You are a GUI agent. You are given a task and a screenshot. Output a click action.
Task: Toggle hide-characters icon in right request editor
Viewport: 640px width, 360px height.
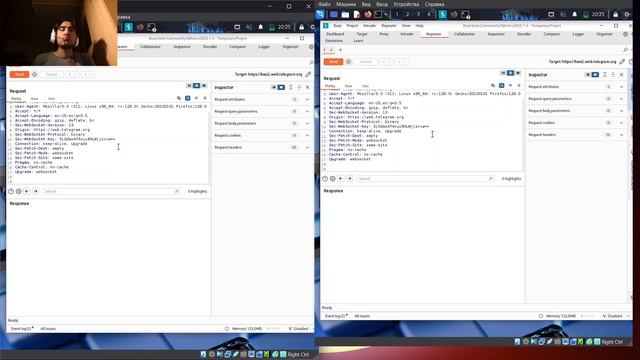[493, 86]
